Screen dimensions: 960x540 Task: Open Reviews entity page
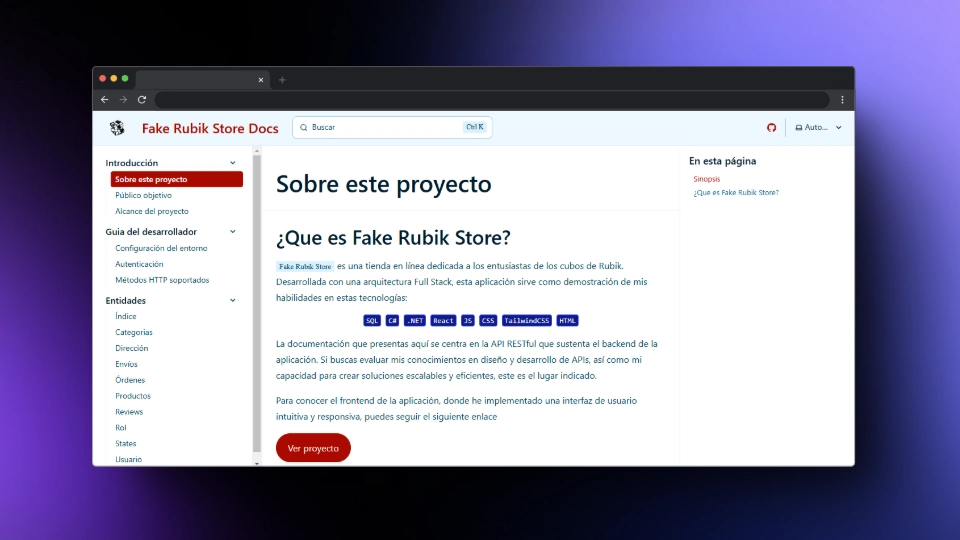[129, 411]
